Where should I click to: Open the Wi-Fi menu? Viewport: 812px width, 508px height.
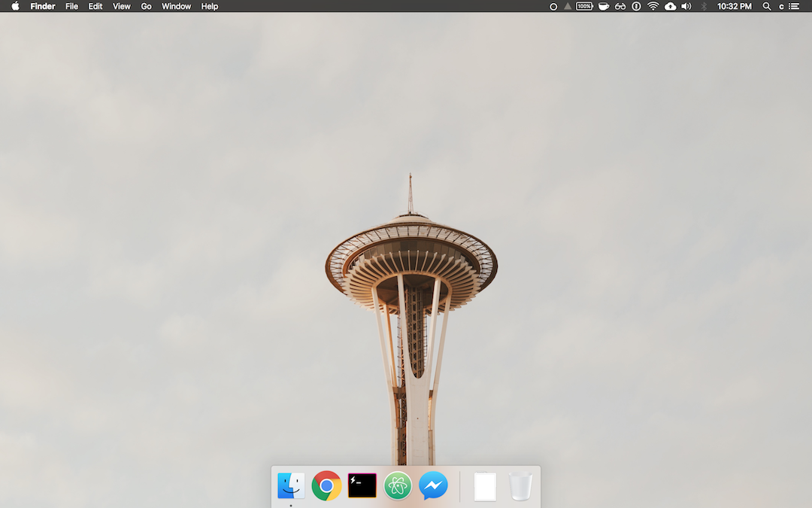653,6
